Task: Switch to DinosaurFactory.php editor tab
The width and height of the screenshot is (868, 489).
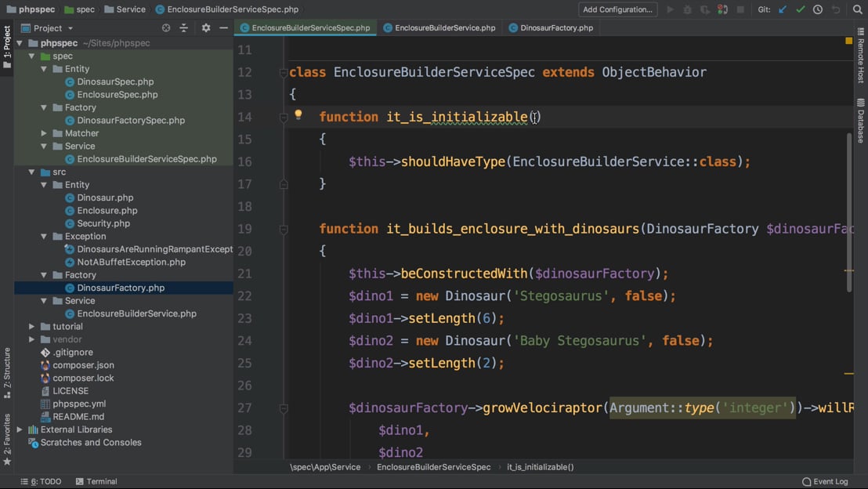Action: click(x=551, y=27)
